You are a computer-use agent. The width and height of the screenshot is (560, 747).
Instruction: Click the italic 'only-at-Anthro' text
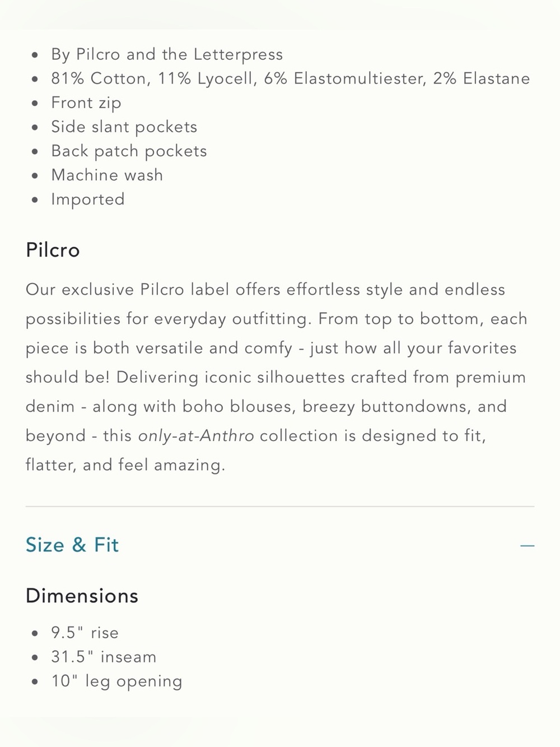pos(196,436)
